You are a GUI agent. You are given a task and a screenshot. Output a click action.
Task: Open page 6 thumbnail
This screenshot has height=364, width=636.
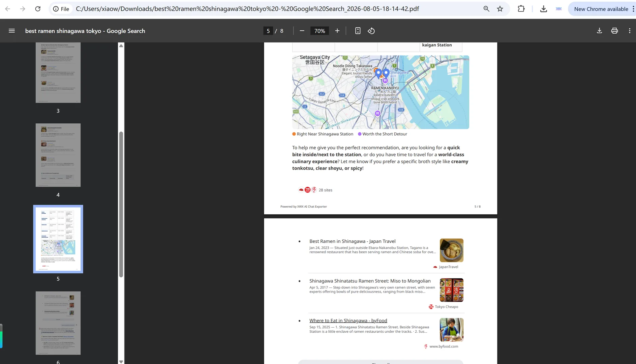(x=58, y=323)
